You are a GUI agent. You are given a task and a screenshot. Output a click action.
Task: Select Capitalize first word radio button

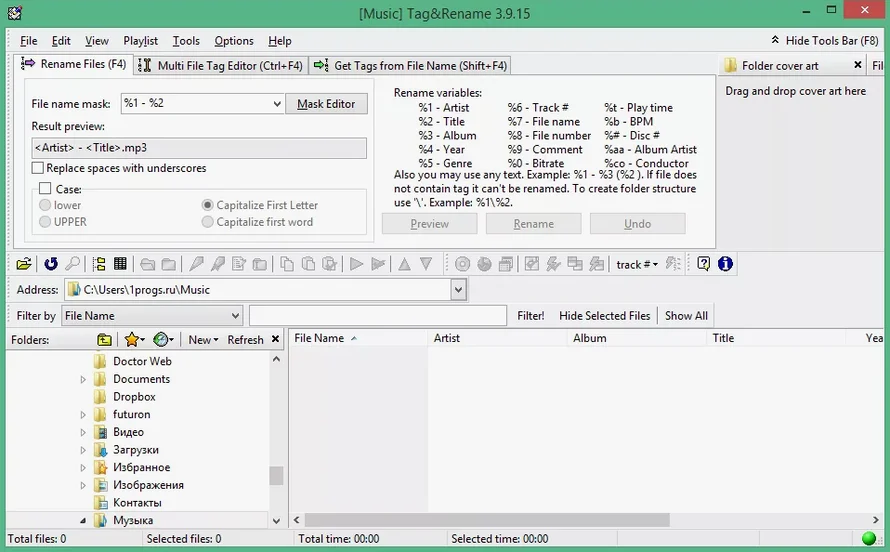(x=207, y=222)
